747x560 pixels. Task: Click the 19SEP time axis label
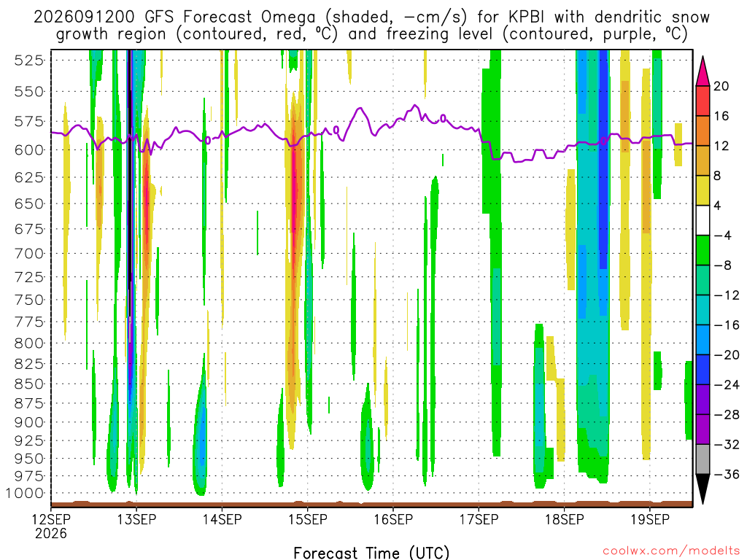coord(650,519)
